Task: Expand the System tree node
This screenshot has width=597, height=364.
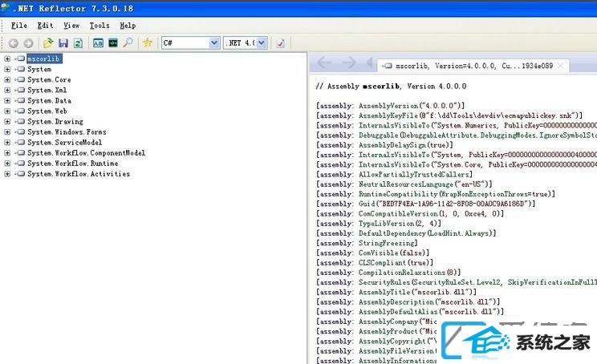Action: pyautogui.click(x=7, y=69)
